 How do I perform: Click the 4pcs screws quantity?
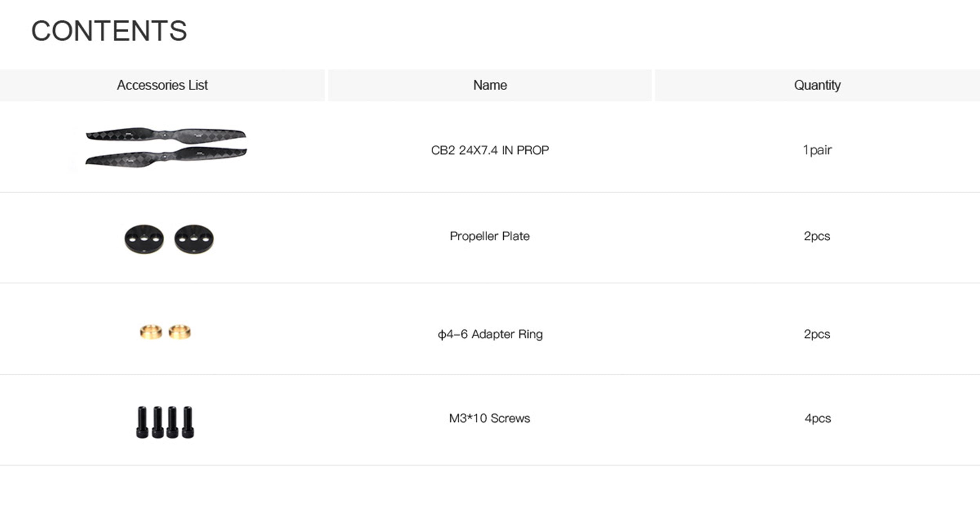click(x=818, y=418)
